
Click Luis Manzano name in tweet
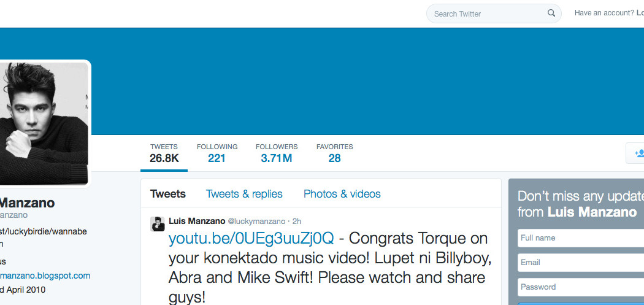pos(197,221)
